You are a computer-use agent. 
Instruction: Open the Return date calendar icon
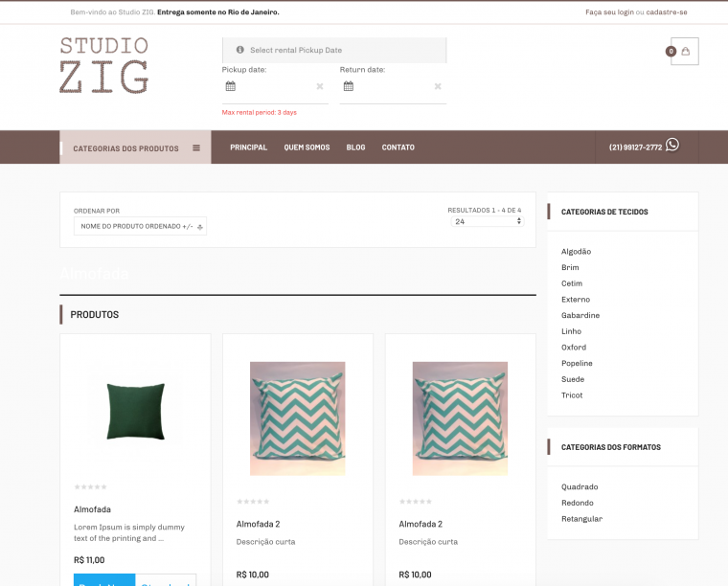pyautogui.click(x=349, y=86)
